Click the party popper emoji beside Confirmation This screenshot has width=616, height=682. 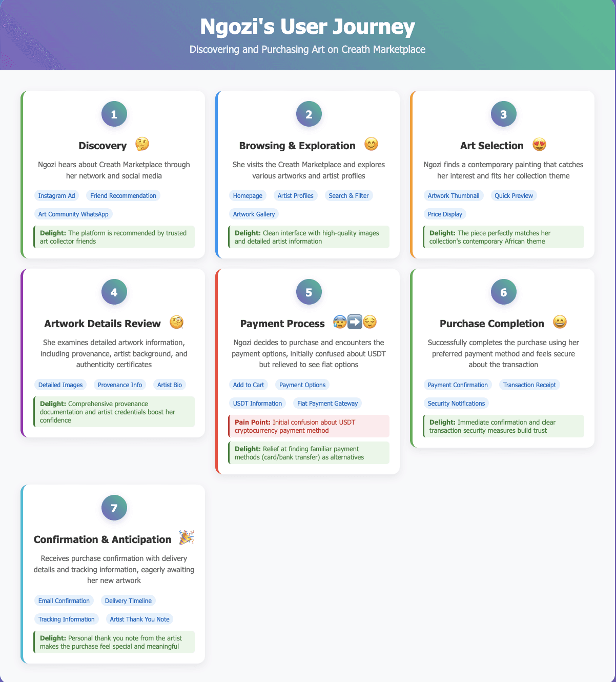tap(187, 538)
